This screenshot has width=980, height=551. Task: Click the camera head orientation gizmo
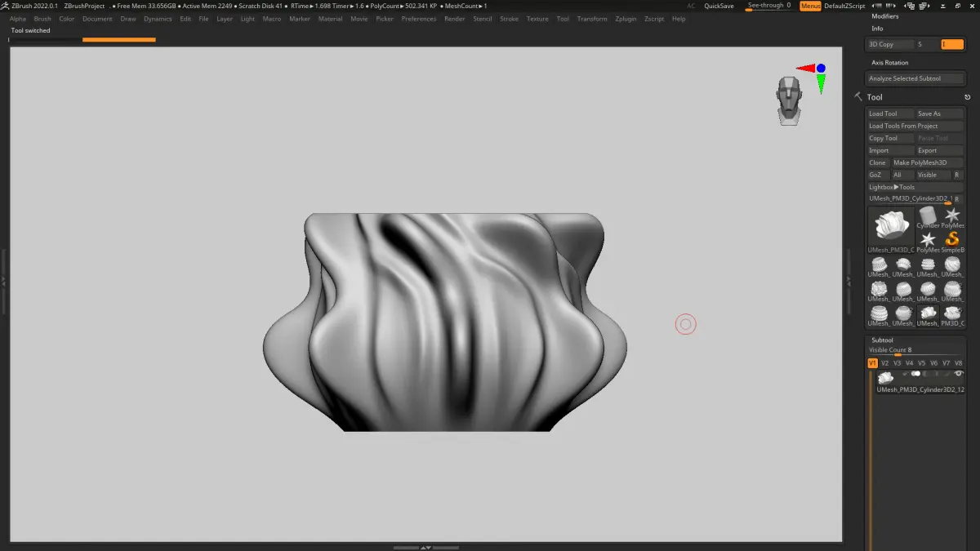pos(789,100)
